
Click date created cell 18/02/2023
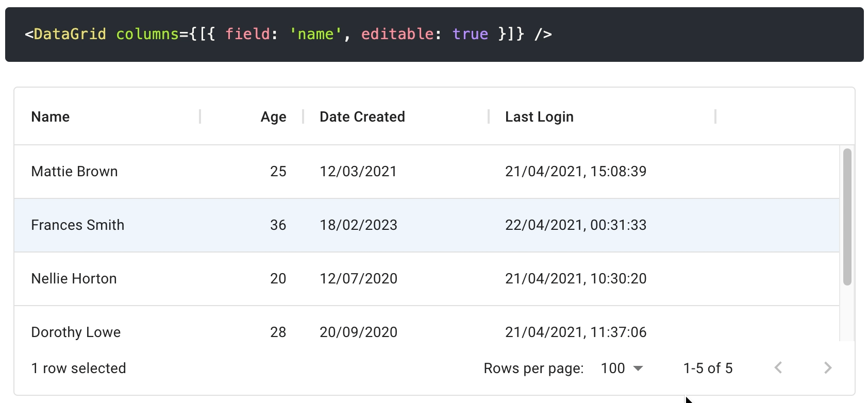[x=358, y=225]
